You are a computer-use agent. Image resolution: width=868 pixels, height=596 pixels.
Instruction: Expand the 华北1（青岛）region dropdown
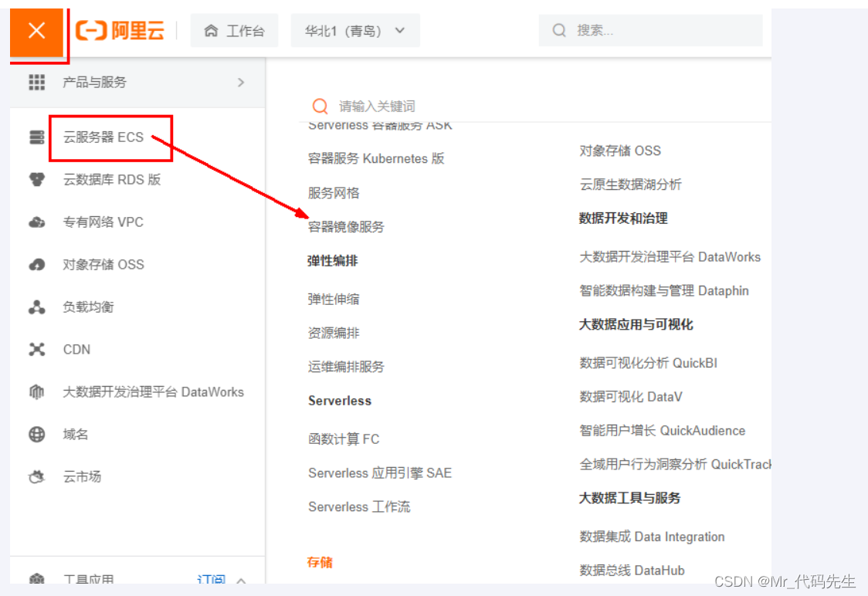(354, 30)
